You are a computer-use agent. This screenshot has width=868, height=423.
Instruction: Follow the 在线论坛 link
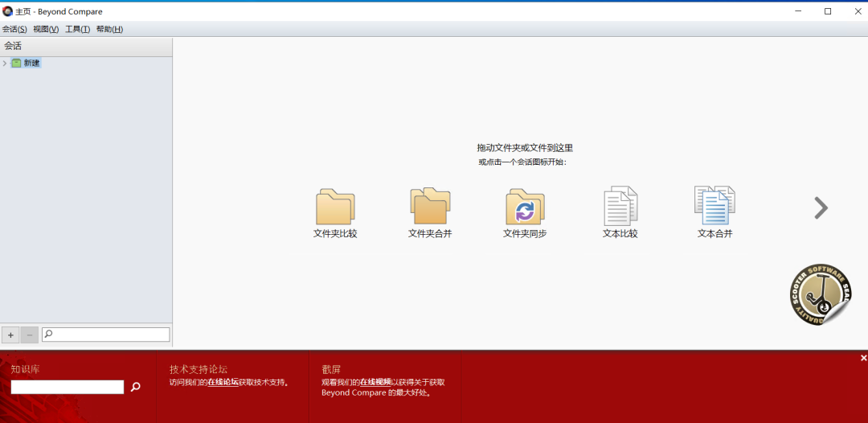[x=223, y=382]
